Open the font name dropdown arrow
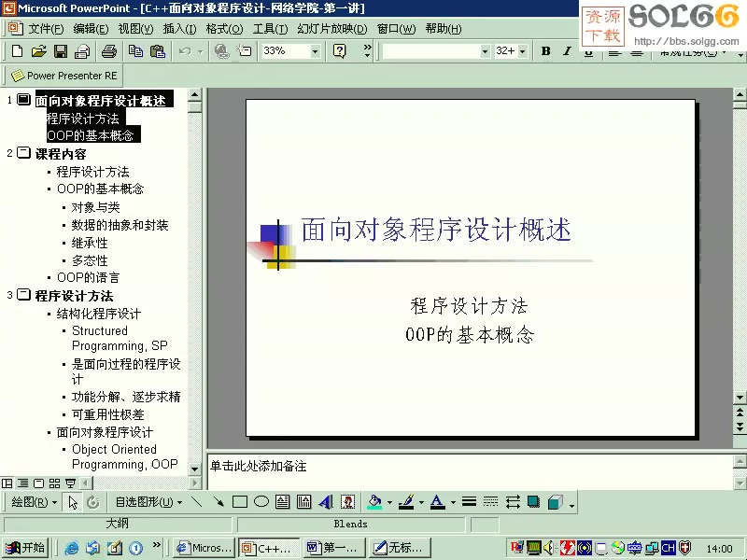This screenshot has width=747, height=560. (x=485, y=51)
